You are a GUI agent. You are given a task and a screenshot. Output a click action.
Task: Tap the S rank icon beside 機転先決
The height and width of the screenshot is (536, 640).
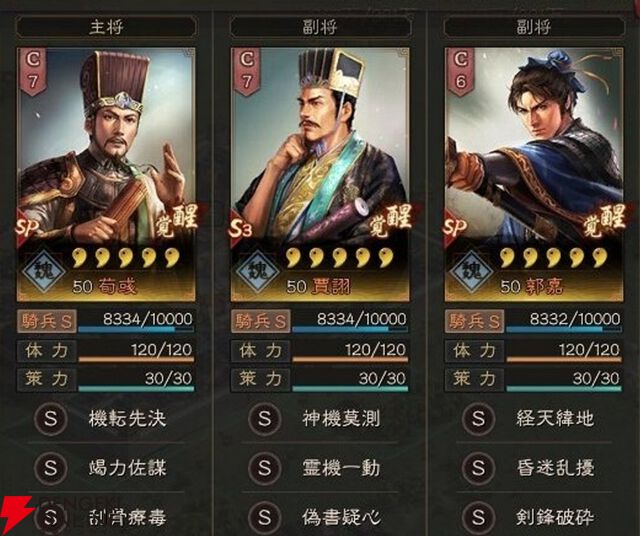tap(51, 418)
